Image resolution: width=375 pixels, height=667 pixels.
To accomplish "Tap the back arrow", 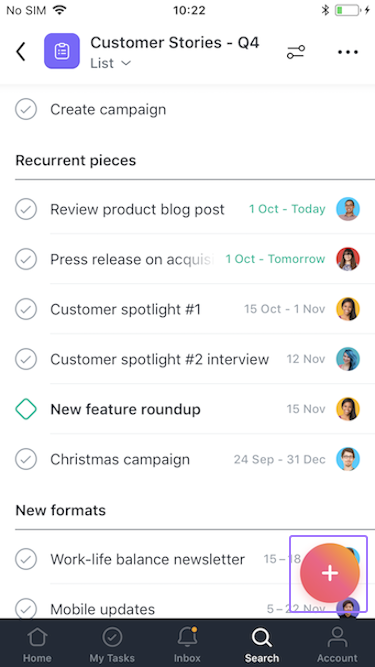I will coord(21,51).
